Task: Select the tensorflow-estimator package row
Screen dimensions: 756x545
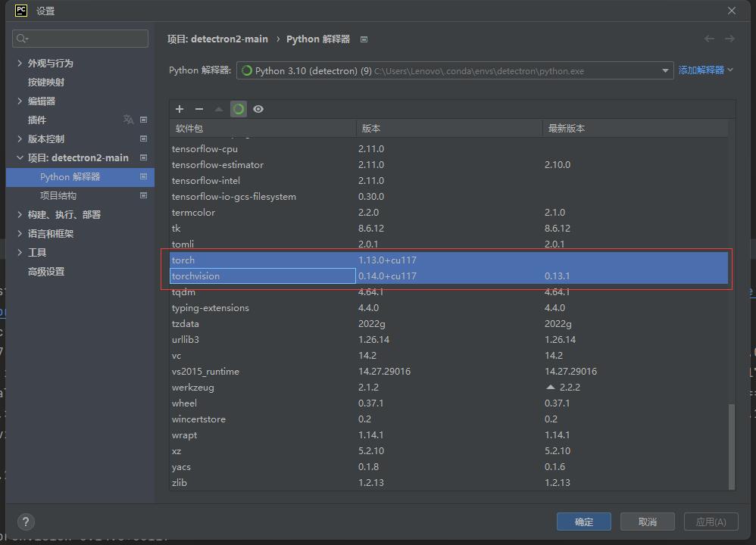Action: [x=449, y=165]
